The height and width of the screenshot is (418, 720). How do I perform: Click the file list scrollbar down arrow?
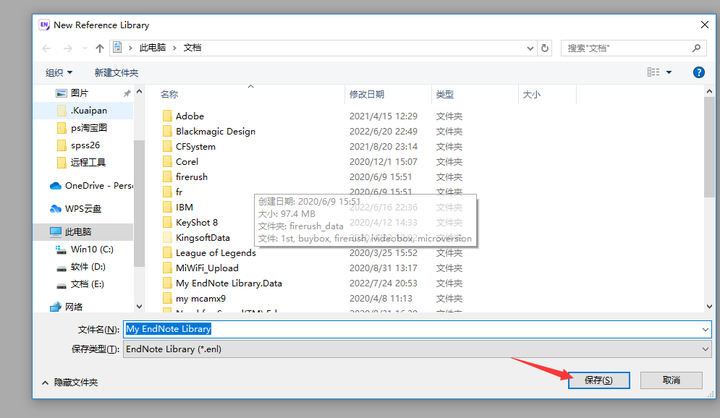click(x=709, y=306)
